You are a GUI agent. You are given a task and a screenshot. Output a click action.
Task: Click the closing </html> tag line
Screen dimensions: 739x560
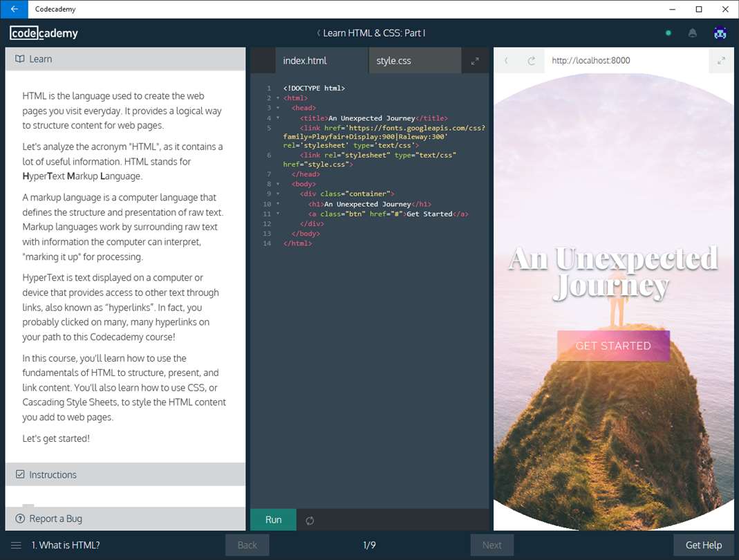pos(297,243)
